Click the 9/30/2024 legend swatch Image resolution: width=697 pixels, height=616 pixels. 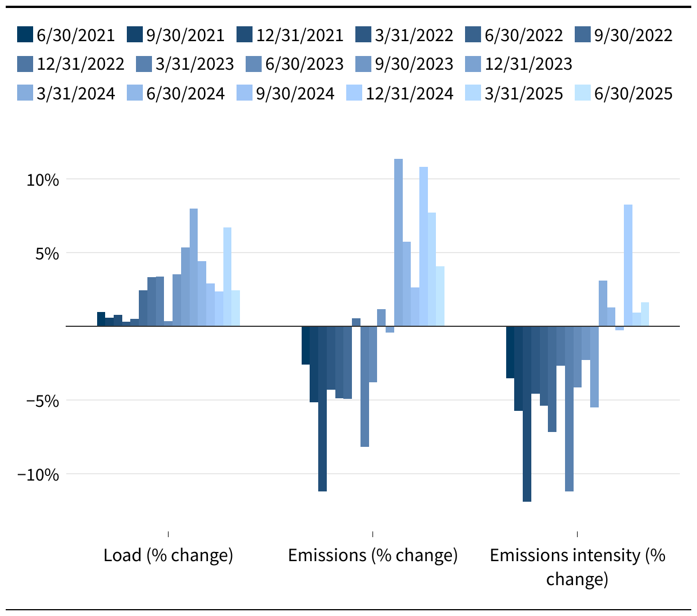(x=245, y=93)
